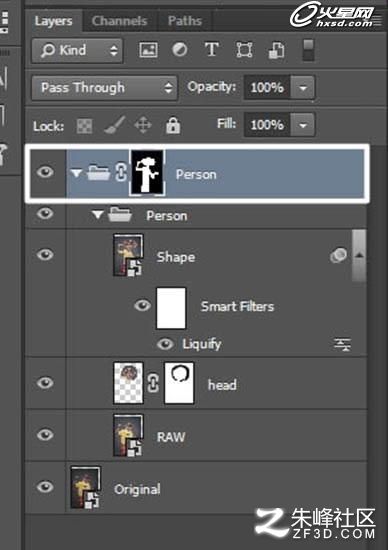
Task: Toggle visibility of the head layer
Action: 45,383
